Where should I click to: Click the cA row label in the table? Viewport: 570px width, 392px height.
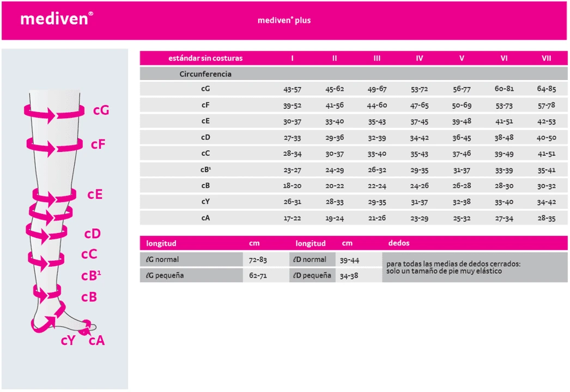205,218
